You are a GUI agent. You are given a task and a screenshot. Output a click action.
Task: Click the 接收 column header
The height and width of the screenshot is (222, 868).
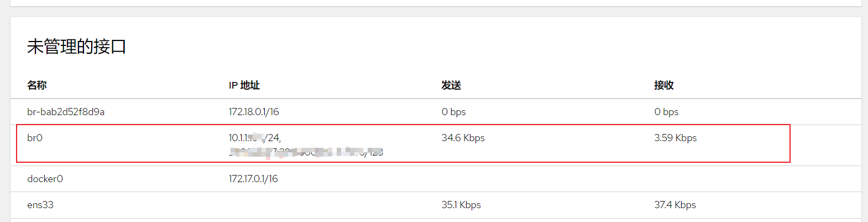click(x=663, y=85)
